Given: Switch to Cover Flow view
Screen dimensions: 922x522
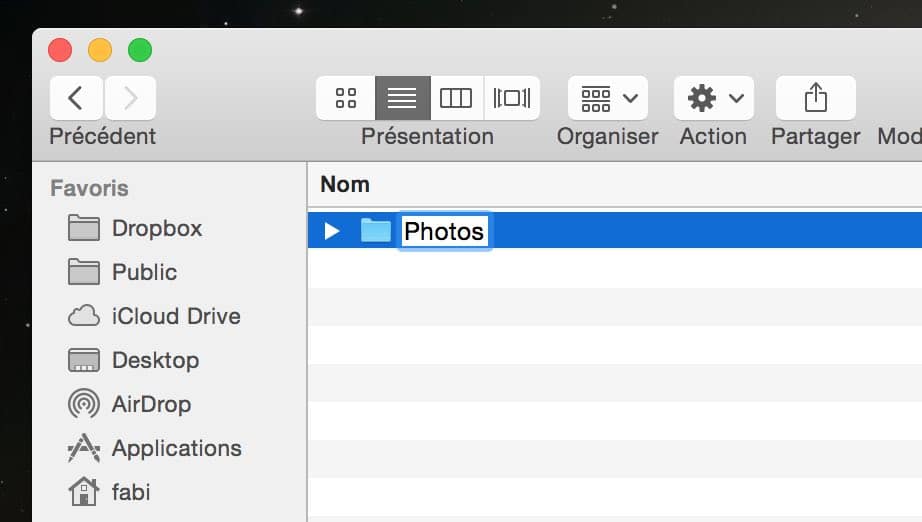Looking at the screenshot, I should [512, 98].
